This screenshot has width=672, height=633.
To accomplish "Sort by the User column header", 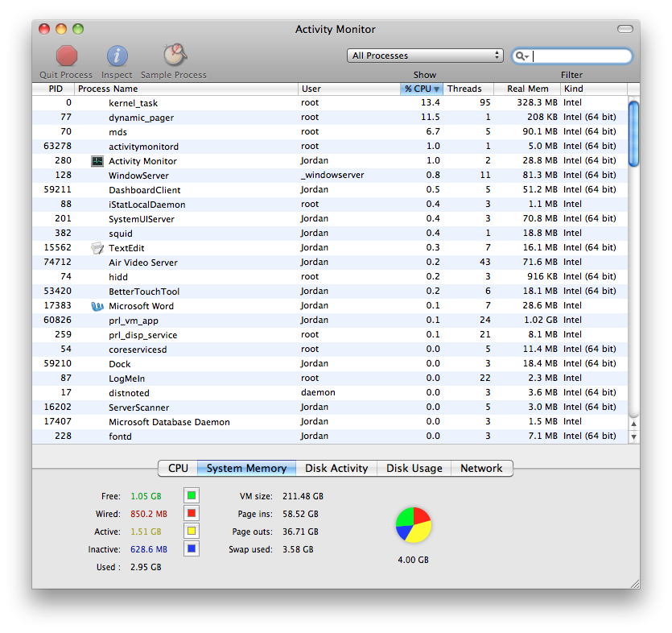I will pyautogui.click(x=348, y=89).
